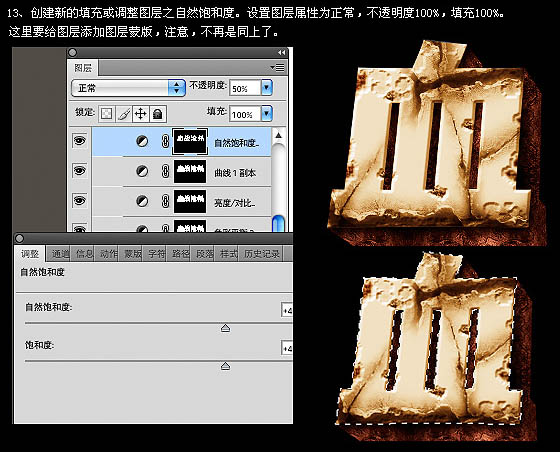Hide the 曲线 1 副本 layer eye

80,171
